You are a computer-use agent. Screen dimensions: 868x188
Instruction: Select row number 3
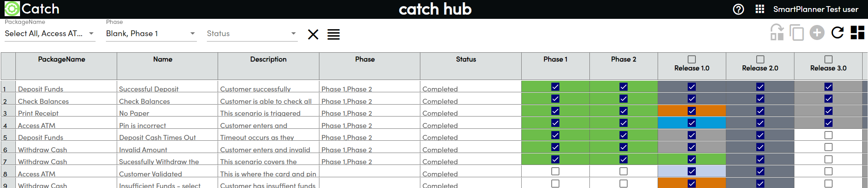pos(5,113)
